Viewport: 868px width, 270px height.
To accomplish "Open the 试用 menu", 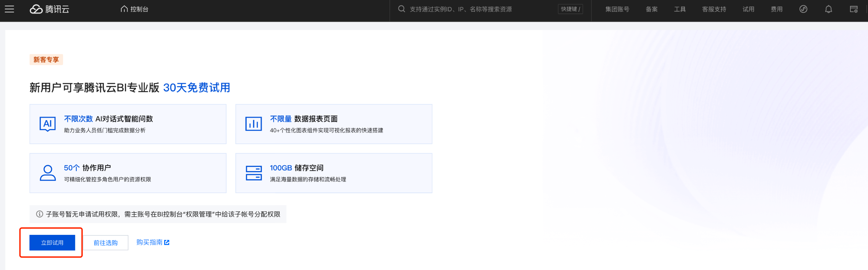I will 748,9.
